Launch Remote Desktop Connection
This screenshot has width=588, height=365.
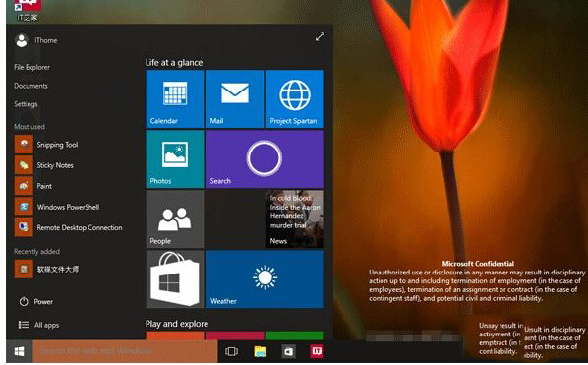69,227
